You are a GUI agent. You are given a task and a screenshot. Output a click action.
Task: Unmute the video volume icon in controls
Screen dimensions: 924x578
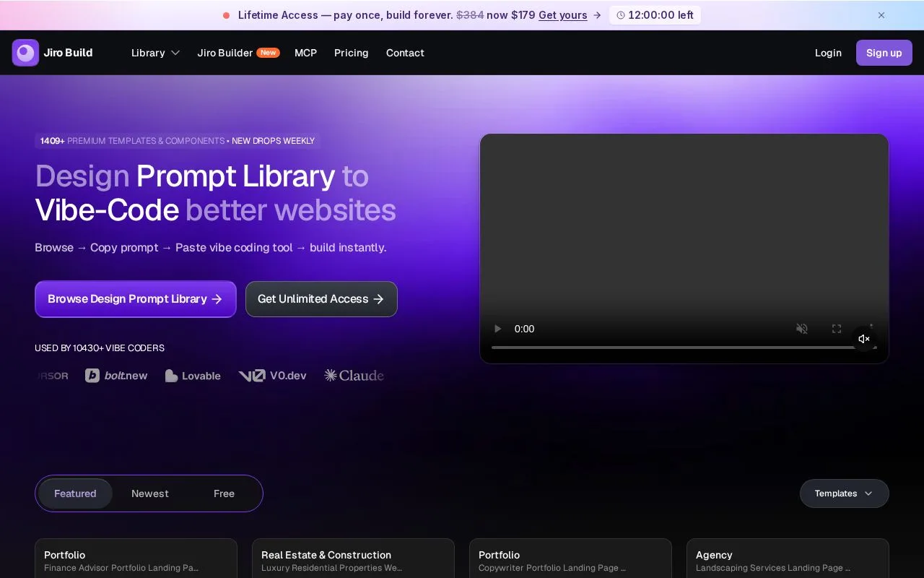[801, 329]
